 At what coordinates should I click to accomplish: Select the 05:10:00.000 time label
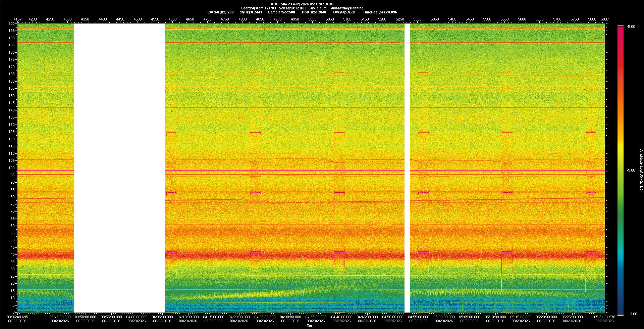point(495,317)
